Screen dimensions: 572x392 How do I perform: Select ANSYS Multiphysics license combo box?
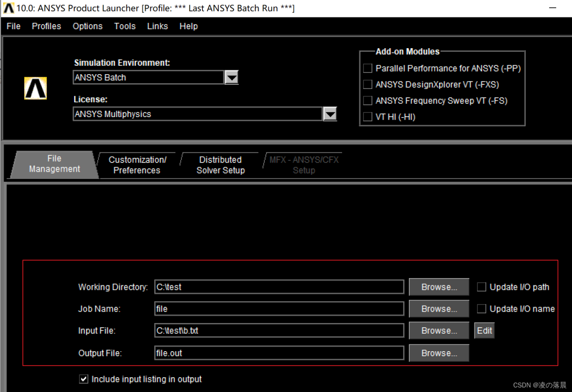pos(196,113)
